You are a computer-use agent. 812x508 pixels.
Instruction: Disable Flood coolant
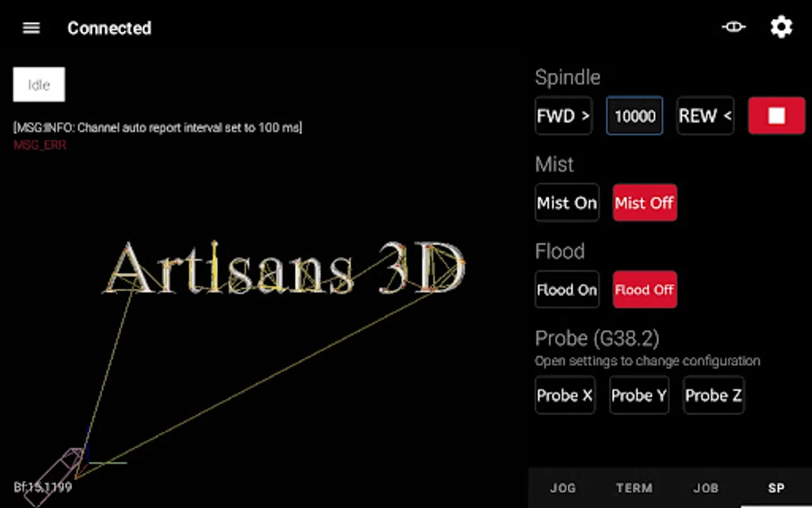point(645,290)
